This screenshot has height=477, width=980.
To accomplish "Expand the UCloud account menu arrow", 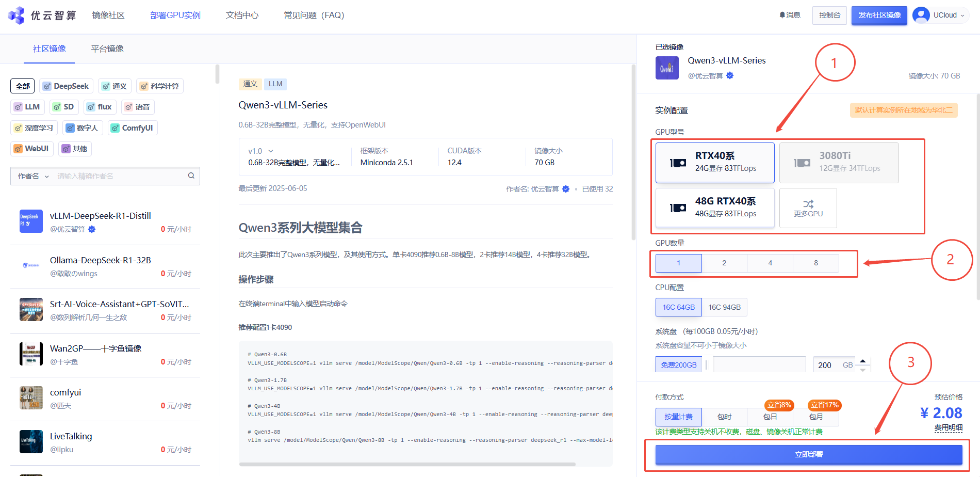I will click(962, 15).
